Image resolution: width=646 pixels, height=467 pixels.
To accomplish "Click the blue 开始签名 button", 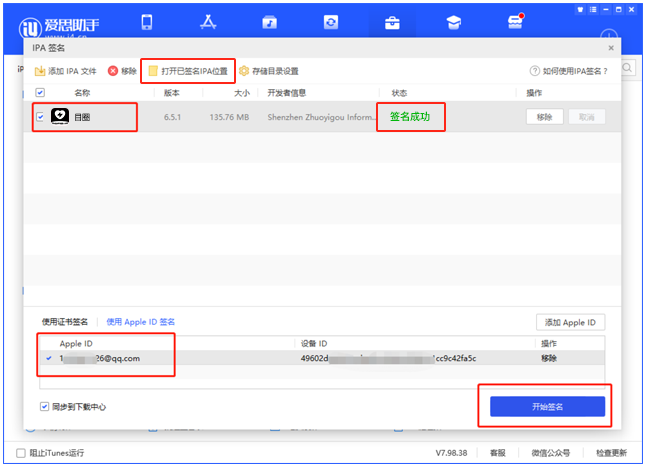I will tap(547, 406).
